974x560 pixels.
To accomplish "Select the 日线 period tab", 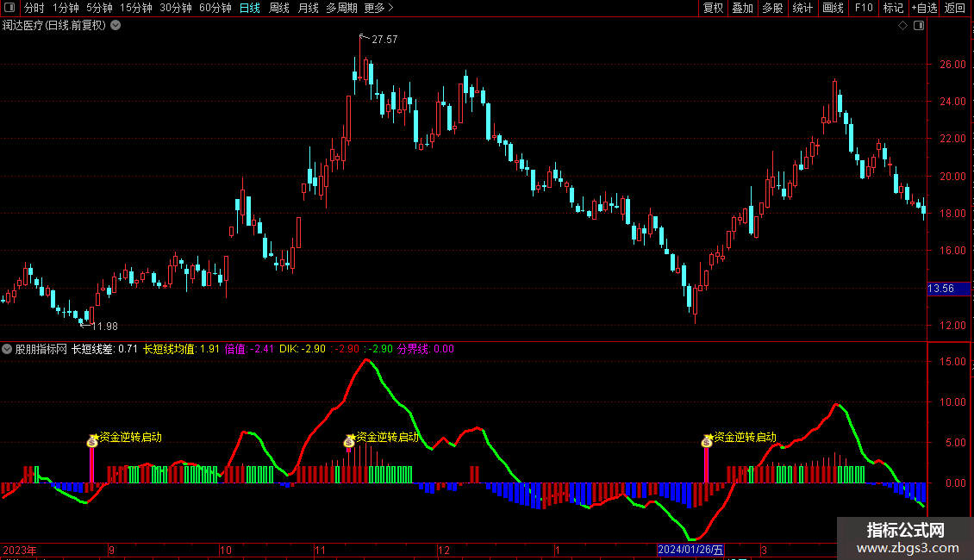I will click(250, 8).
